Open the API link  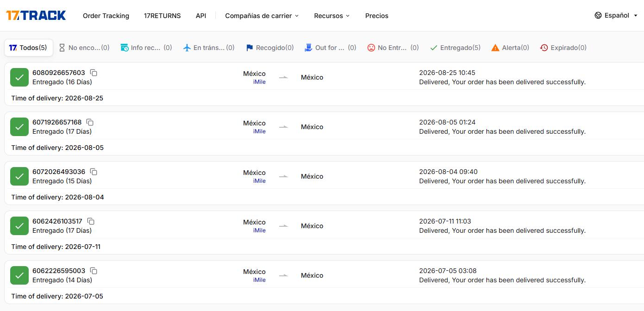[201, 16]
